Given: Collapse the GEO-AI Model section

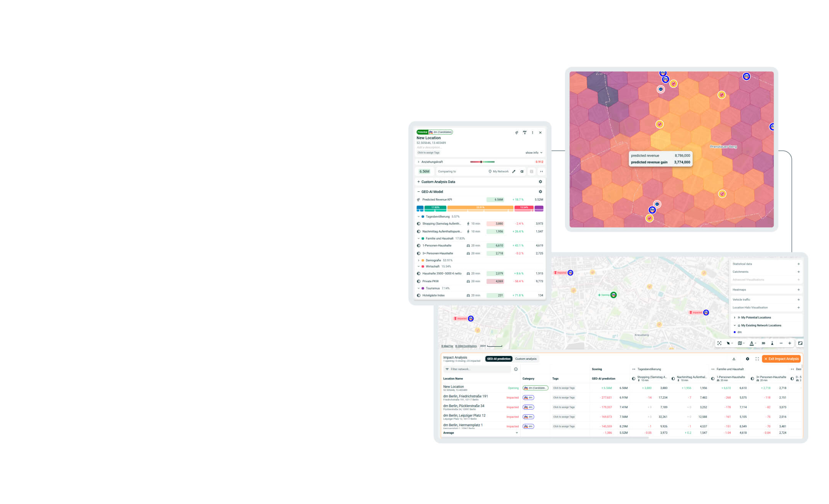Looking at the screenshot, I should 418,192.
